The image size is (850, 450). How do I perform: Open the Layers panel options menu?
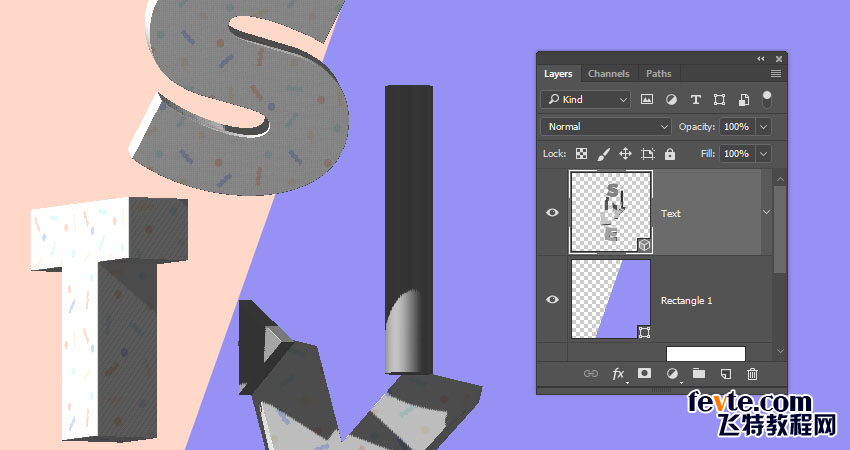pyautogui.click(x=776, y=74)
